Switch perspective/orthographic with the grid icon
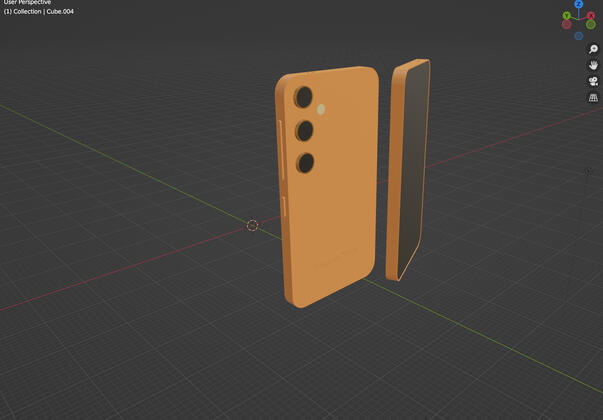The height and width of the screenshot is (420, 603). pyautogui.click(x=593, y=98)
